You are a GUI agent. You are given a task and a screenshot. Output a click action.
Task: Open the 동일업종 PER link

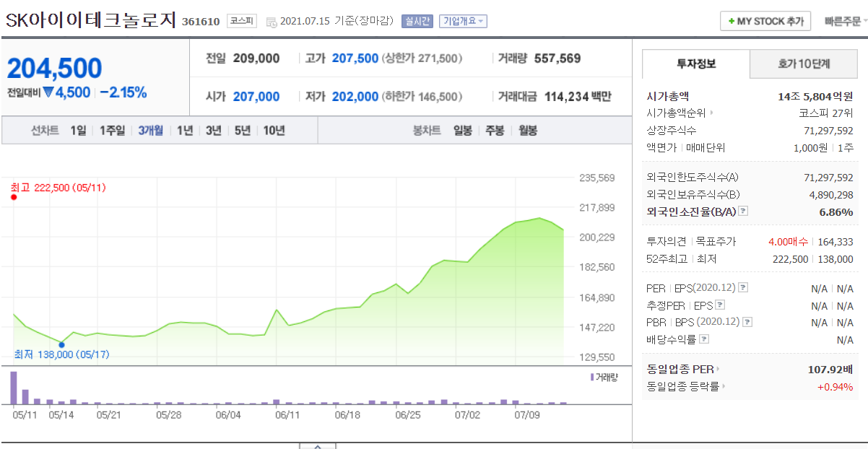[680, 370]
